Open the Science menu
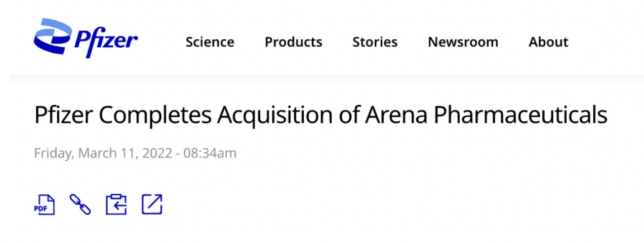 point(210,42)
